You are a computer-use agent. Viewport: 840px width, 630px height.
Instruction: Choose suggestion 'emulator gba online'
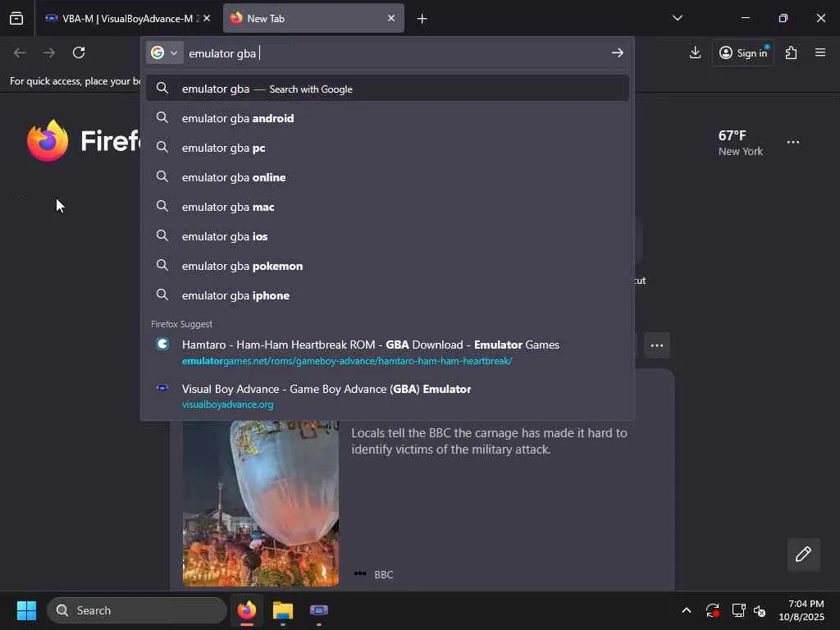pyautogui.click(x=387, y=177)
